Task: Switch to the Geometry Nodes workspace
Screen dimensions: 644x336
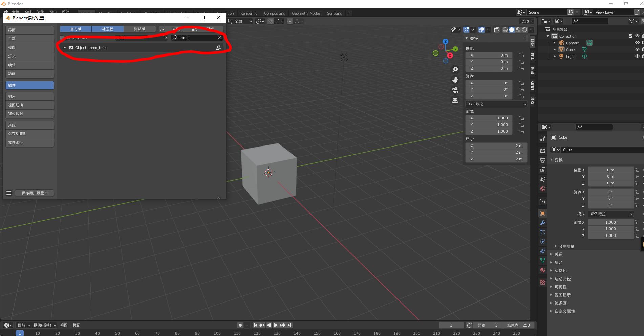Action: (x=306, y=13)
